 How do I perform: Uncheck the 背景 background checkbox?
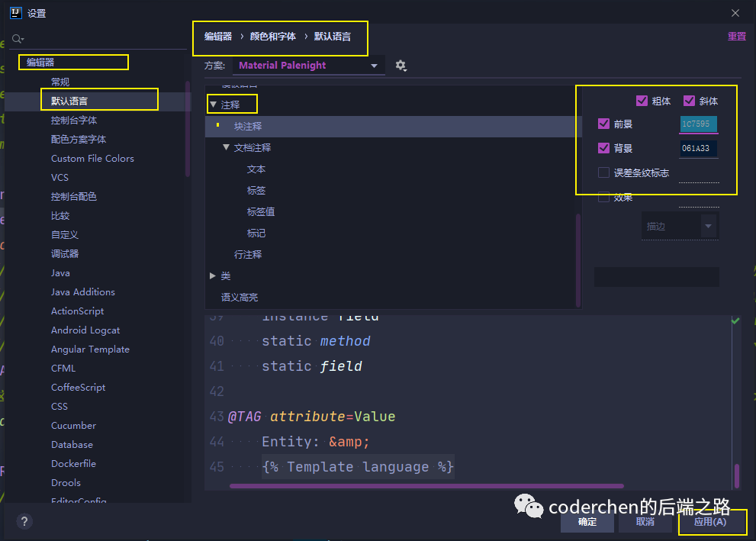(x=603, y=148)
